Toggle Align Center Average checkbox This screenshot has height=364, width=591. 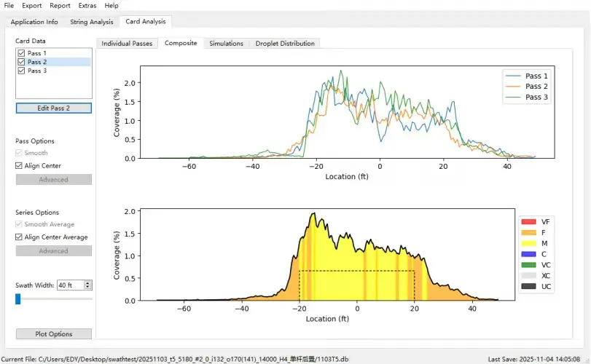[20, 237]
